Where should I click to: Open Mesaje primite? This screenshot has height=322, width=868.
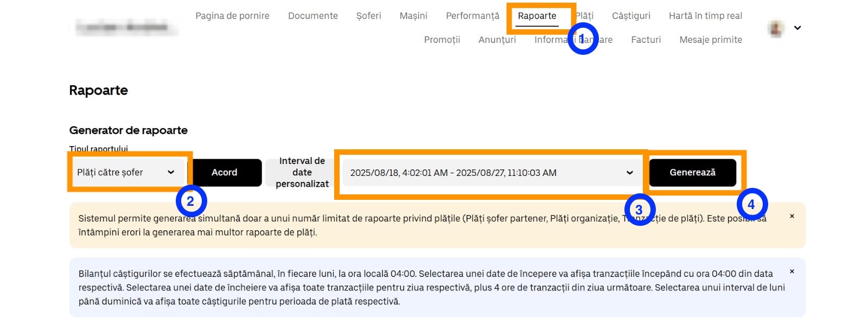(711, 40)
